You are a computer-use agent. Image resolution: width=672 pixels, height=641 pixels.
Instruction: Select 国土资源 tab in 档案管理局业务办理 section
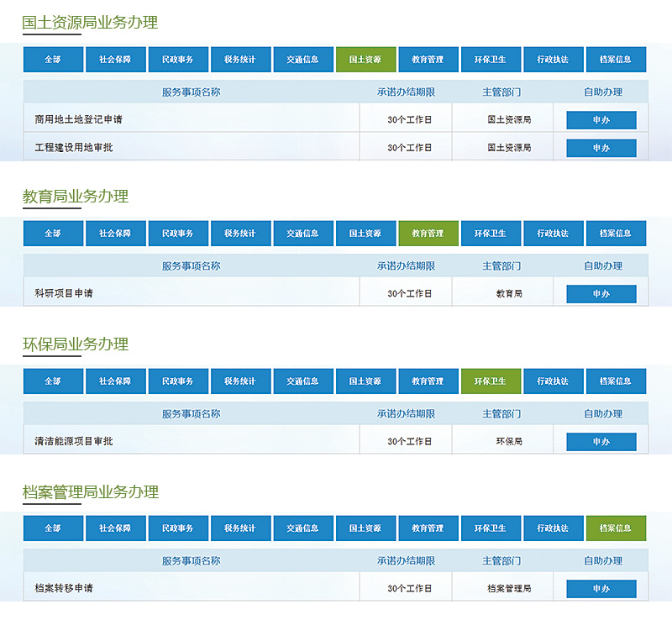point(366,528)
